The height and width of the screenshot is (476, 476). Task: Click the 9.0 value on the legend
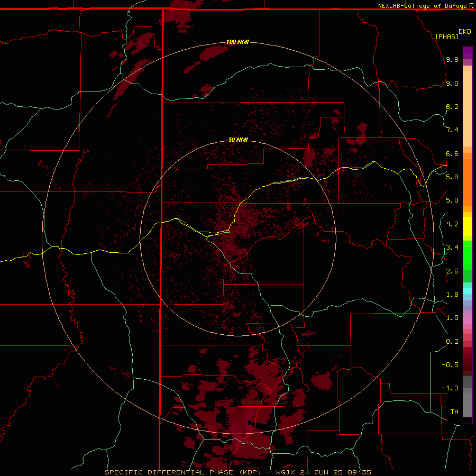point(452,83)
